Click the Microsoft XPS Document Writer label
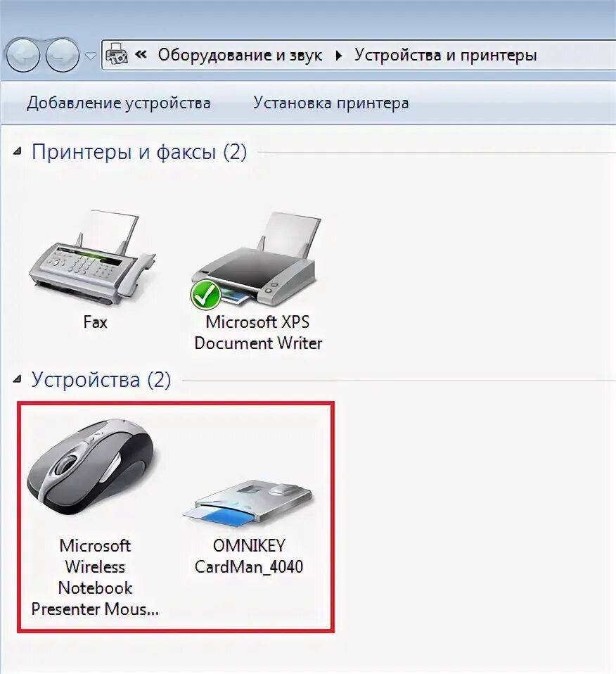The width and height of the screenshot is (616, 674). tap(258, 333)
